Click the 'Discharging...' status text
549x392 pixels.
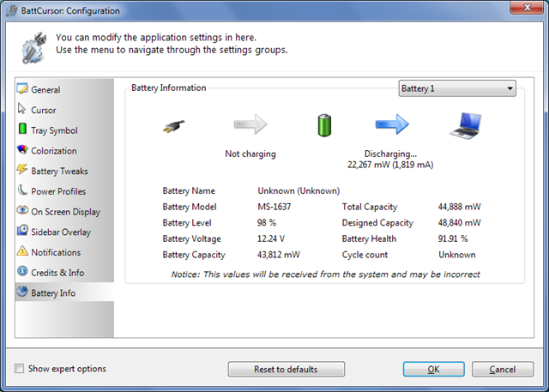point(390,154)
